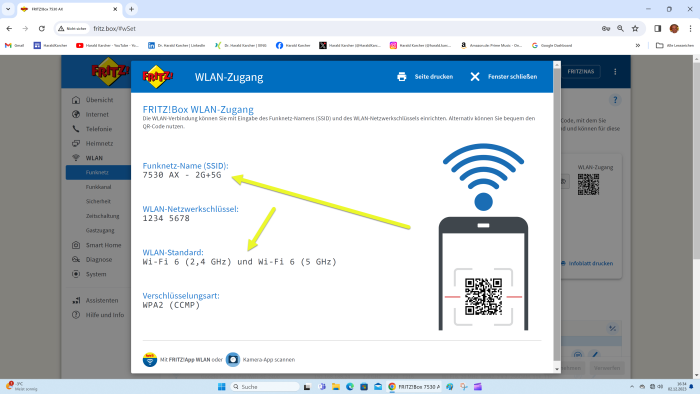Select Zeitschaltung submenu item

102,216
